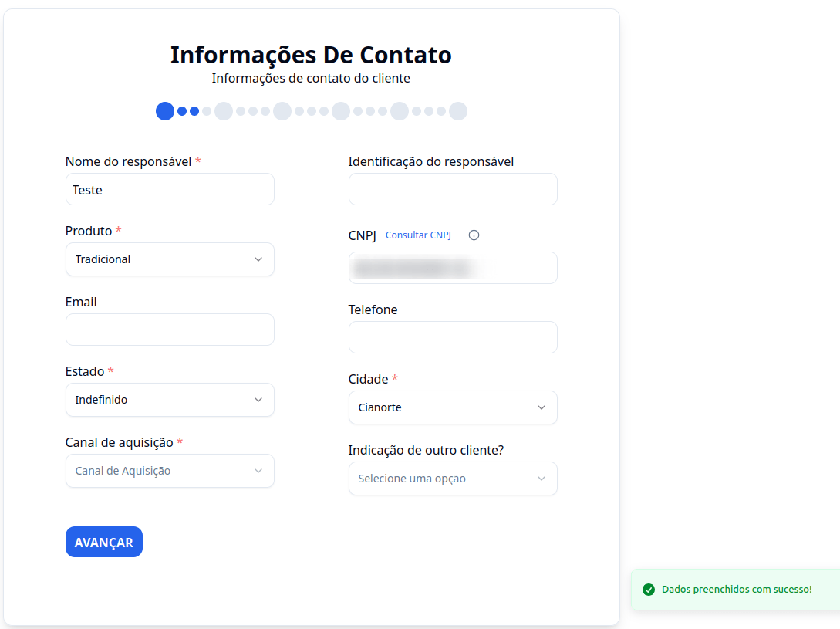This screenshot has width=840, height=629.
Task: Click the Telefone input field
Action: (x=453, y=337)
